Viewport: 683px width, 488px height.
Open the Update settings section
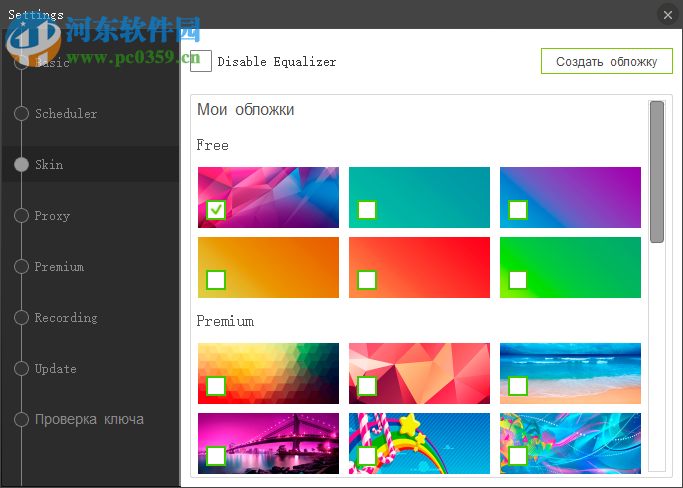[x=55, y=369]
